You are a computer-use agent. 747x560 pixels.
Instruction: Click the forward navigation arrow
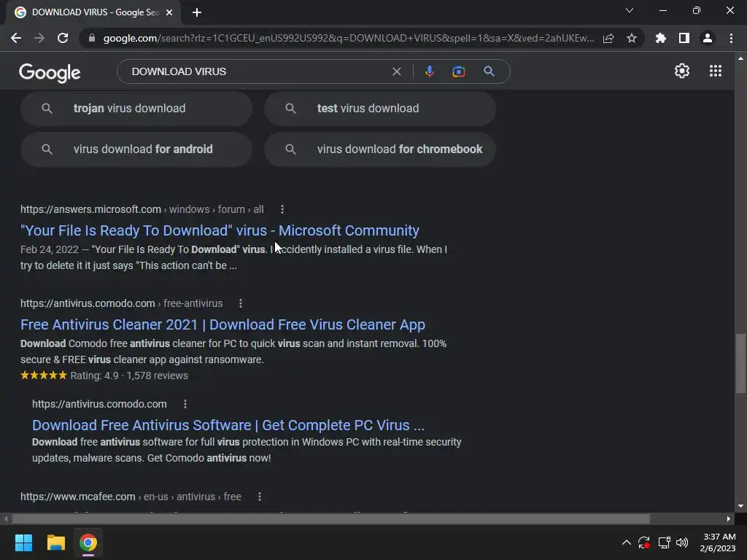point(39,38)
